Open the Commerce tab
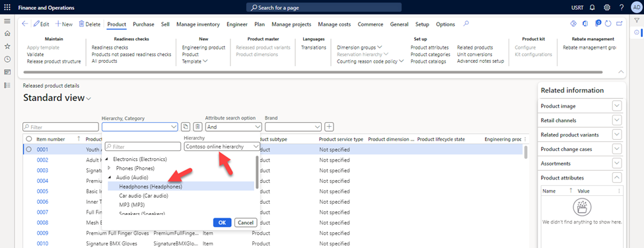The image size is (644, 248). (370, 24)
